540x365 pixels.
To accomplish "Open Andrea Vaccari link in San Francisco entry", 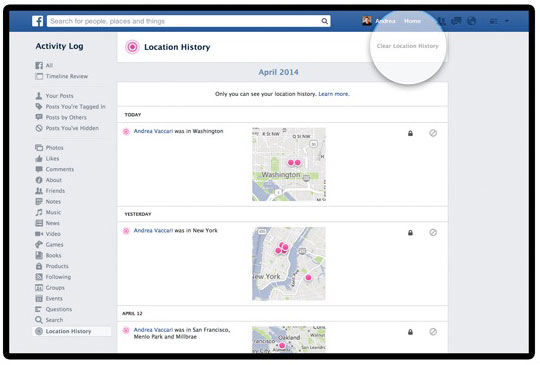I will click(153, 330).
